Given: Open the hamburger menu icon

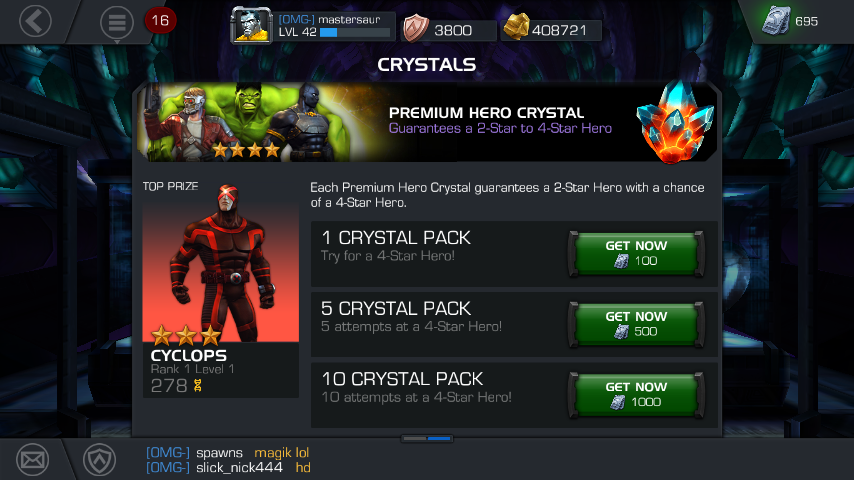Looking at the screenshot, I should pyautogui.click(x=117, y=23).
